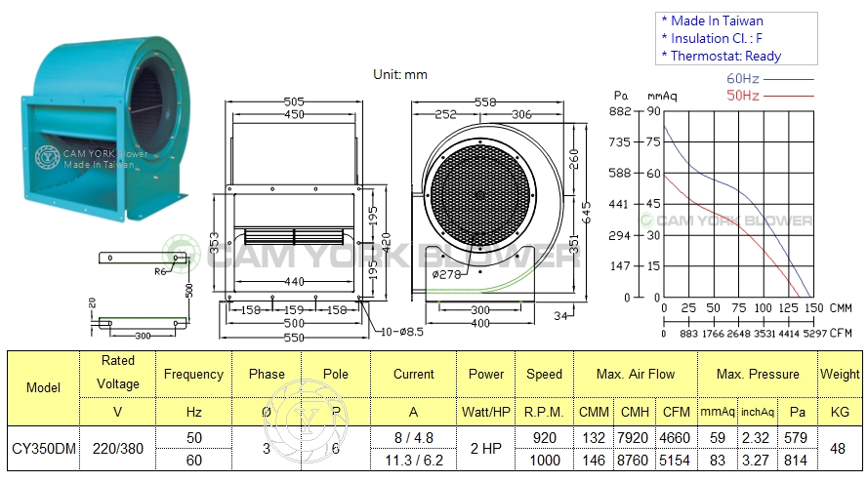Click the 8760 CMH cell

[633, 460]
